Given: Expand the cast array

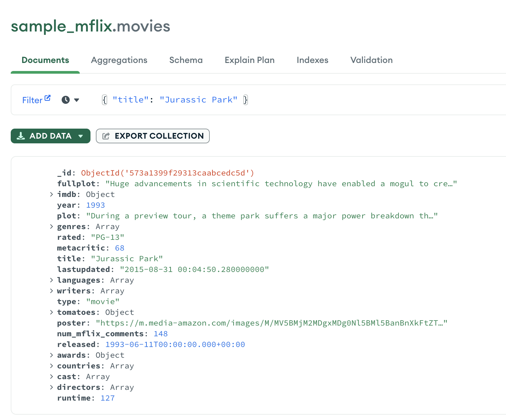Looking at the screenshot, I should click(x=51, y=376).
